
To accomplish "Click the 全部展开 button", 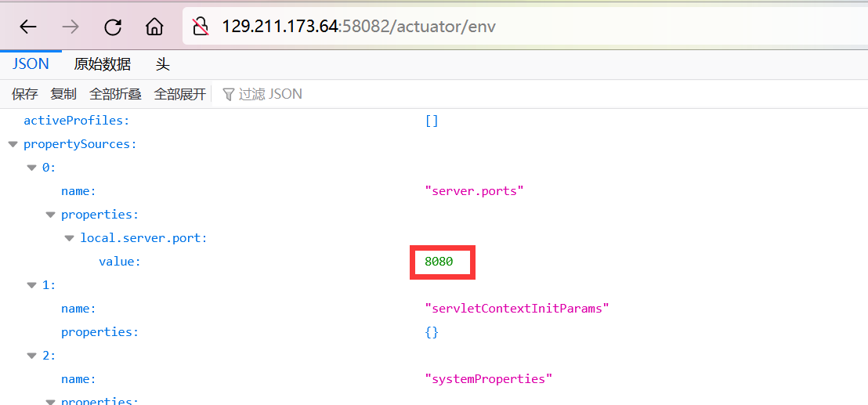I will click(180, 94).
